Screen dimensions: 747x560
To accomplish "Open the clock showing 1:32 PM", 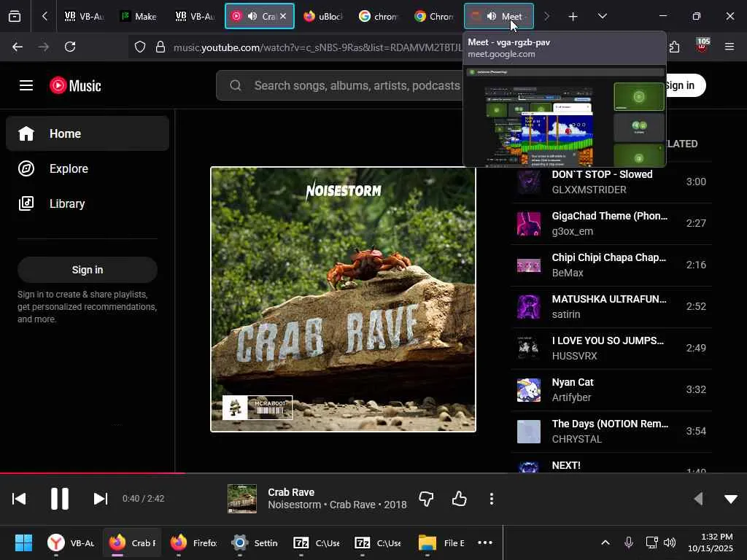I will pyautogui.click(x=711, y=542).
